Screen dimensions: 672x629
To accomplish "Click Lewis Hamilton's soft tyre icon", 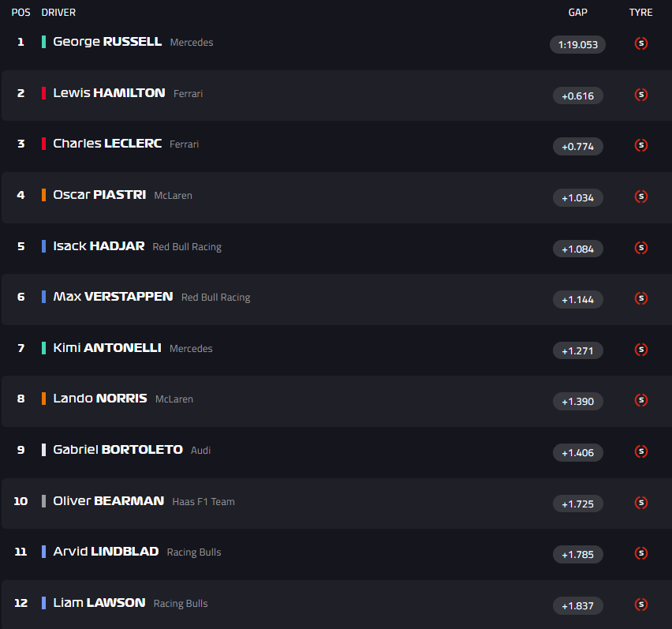I will pyautogui.click(x=641, y=95).
